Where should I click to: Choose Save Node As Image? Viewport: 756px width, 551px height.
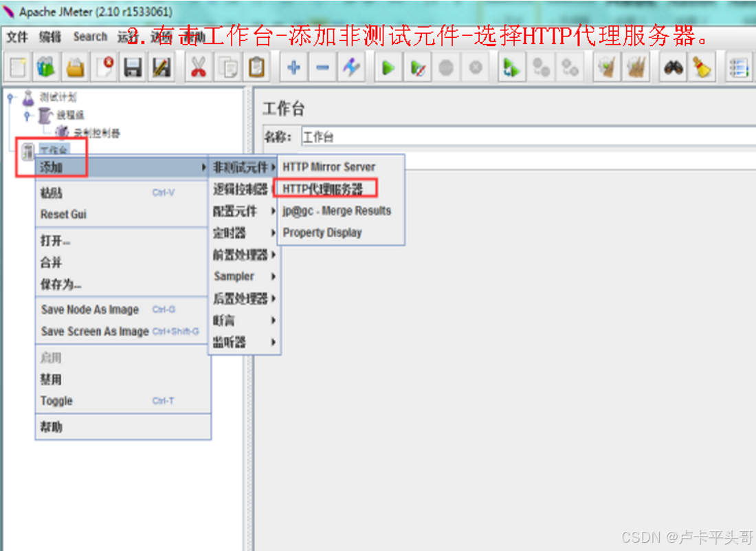click(x=122, y=310)
